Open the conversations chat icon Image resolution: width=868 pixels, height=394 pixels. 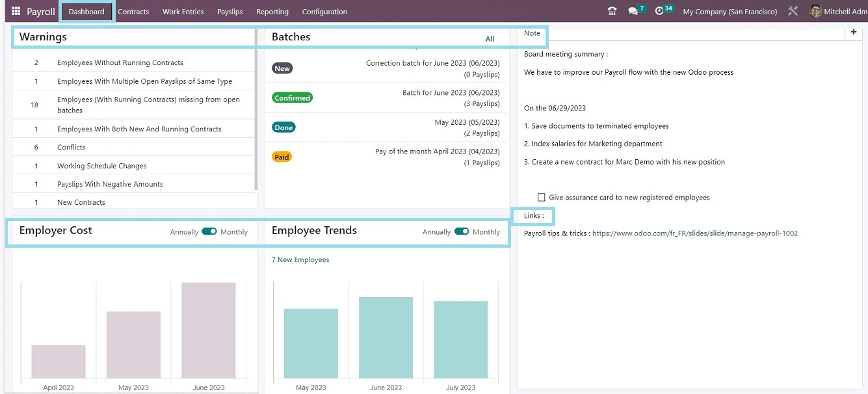633,12
